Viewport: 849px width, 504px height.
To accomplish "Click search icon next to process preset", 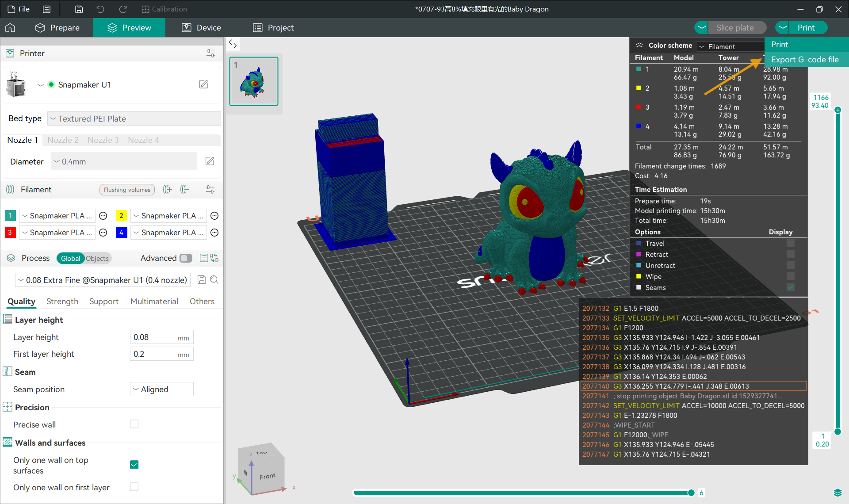I will coord(214,280).
